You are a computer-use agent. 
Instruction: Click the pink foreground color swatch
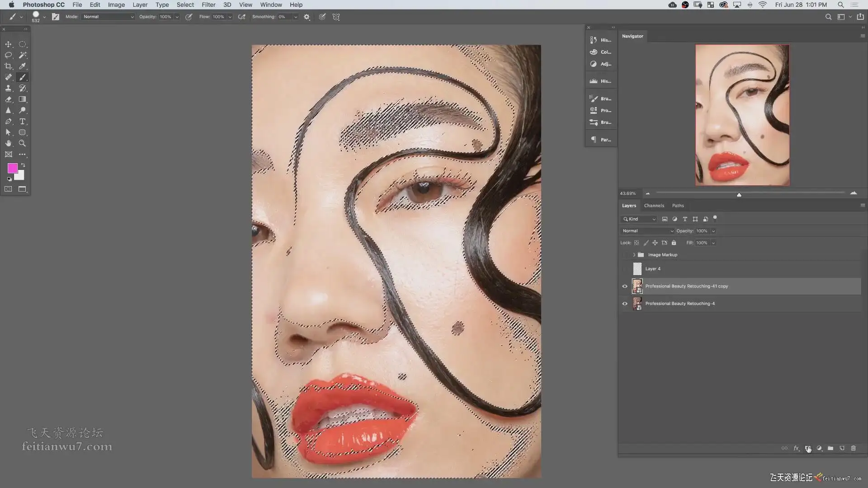tap(12, 168)
